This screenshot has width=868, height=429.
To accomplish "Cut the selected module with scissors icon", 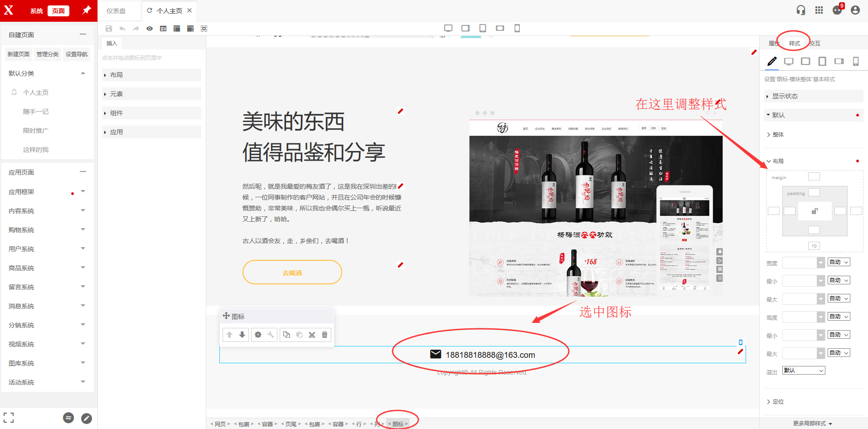I will (312, 335).
